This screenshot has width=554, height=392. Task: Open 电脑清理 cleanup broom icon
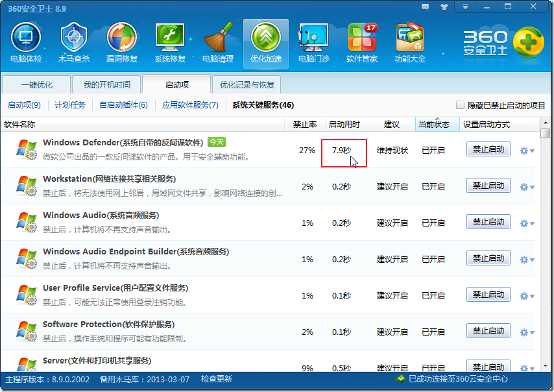coord(218,43)
